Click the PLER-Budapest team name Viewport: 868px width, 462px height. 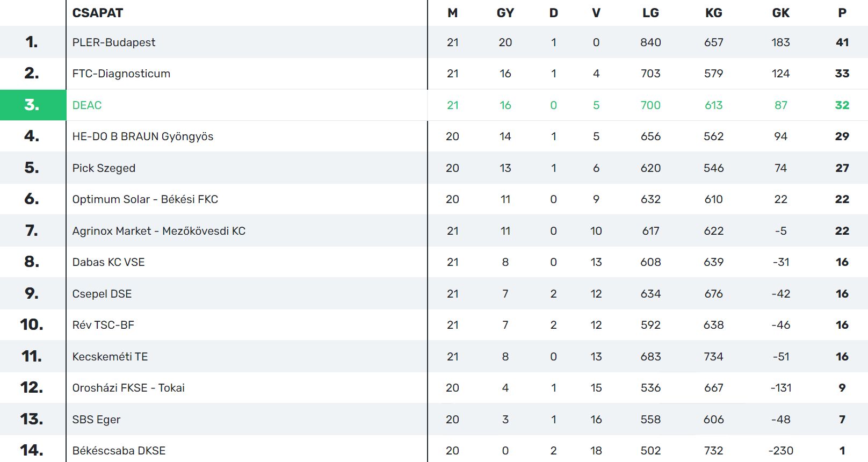(x=113, y=42)
